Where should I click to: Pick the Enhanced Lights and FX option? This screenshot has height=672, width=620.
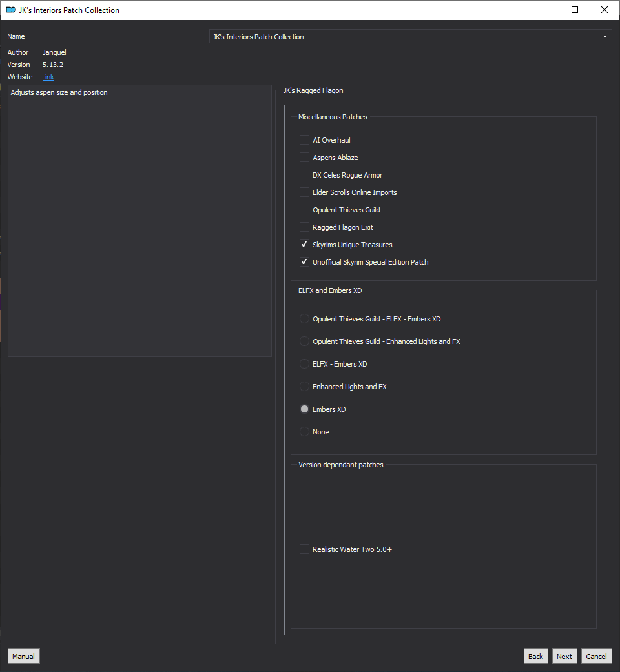click(x=304, y=387)
